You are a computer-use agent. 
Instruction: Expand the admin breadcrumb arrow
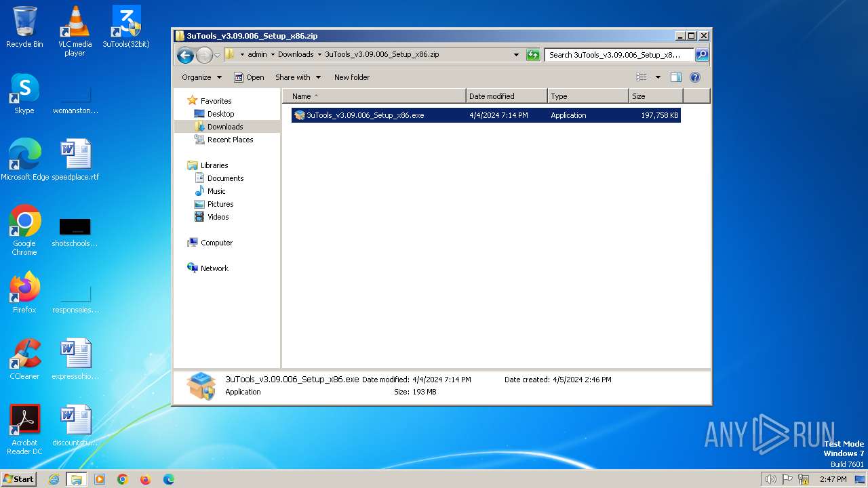coord(273,55)
